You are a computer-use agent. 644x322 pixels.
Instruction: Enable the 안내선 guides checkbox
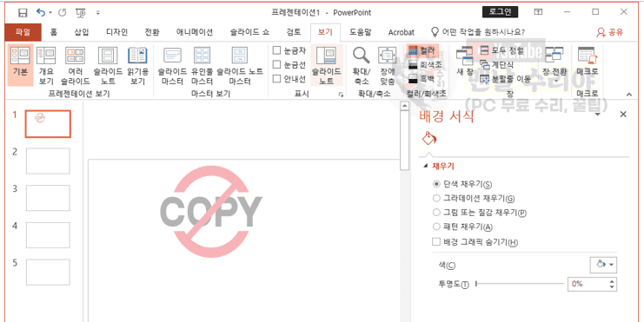tap(289, 78)
